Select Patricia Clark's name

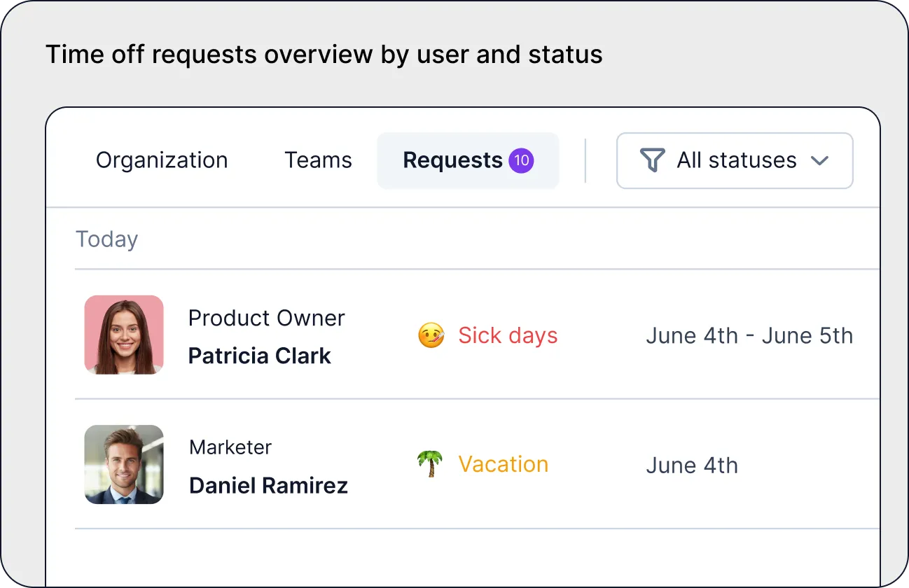(x=259, y=356)
